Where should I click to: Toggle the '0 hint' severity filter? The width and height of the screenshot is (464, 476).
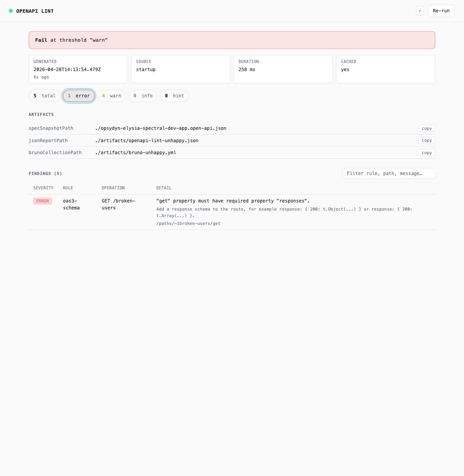pyautogui.click(x=174, y=96)
